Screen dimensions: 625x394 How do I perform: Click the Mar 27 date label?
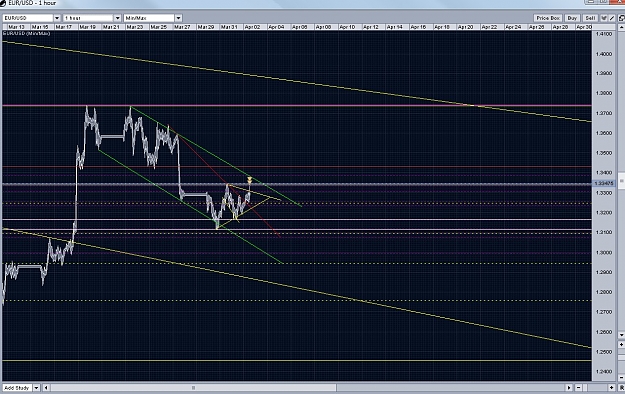click(x=182, y=27)
